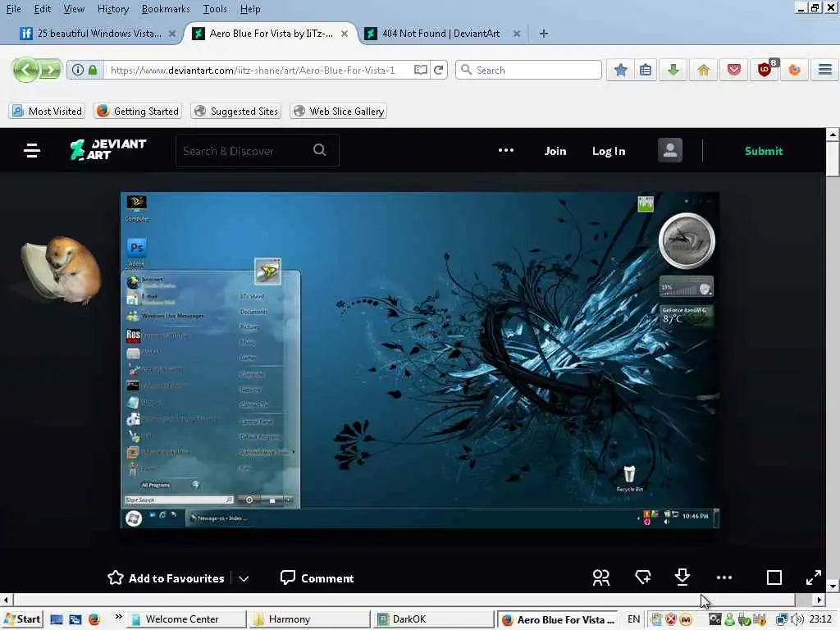Click the URL address bar
Screen dimensions: 840x630
[257, 70]
